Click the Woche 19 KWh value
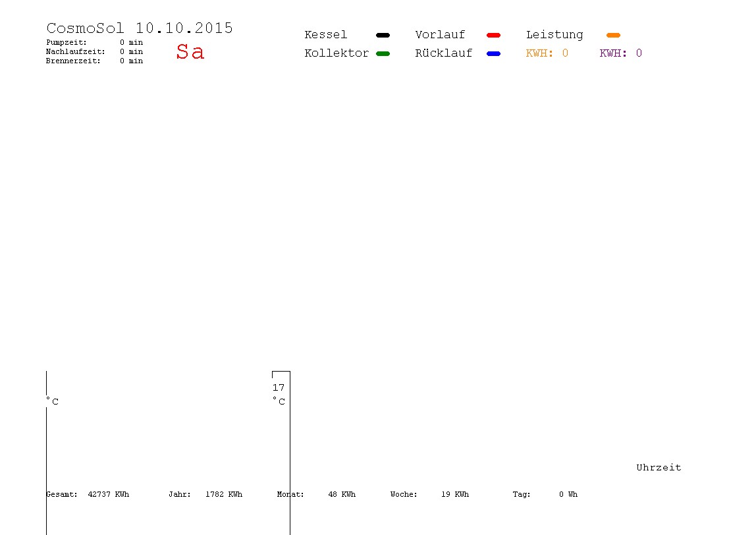Screen dimensions: 756x535 (429, 494)
